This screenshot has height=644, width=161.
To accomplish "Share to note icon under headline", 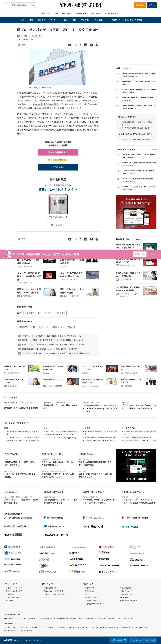I will [x=80, y=45].
